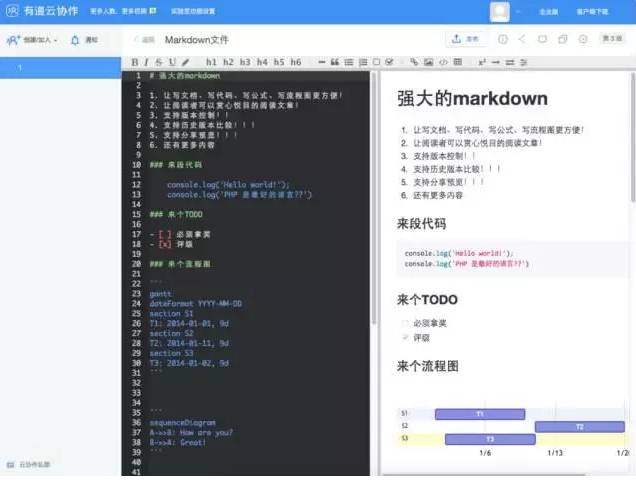The width and height of the screenshot is (636, 480).
Task: Open document info with the circled i icon
Action: click(x=503, y=39)
